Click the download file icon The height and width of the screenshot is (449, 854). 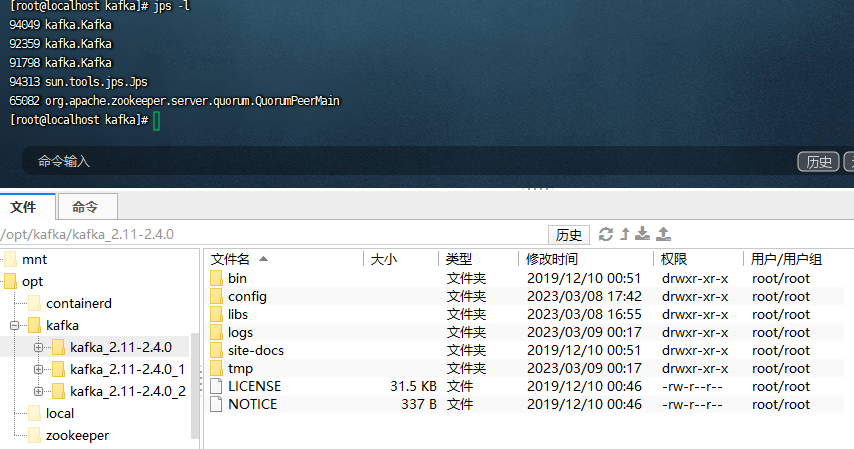[x=643, y=234]
